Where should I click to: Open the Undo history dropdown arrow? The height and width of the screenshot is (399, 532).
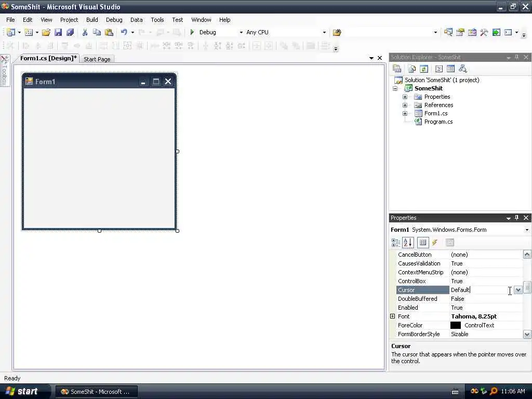[132, 32]
